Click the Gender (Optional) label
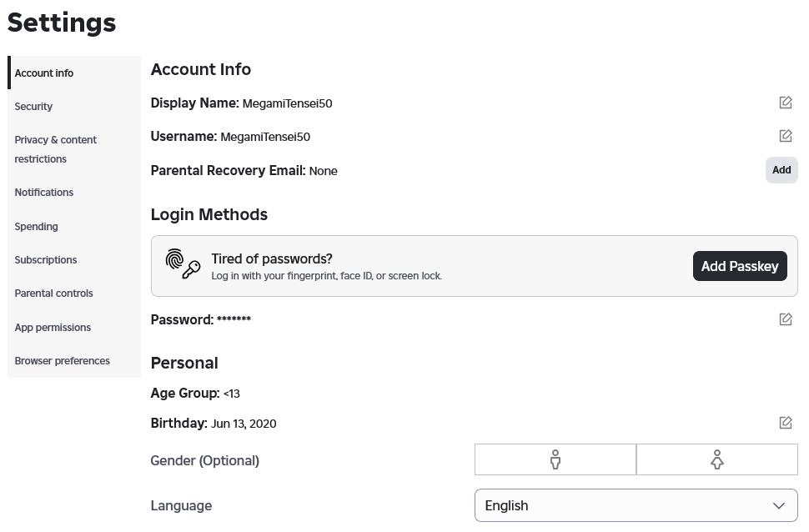The image size is (809, 532). 205,460
